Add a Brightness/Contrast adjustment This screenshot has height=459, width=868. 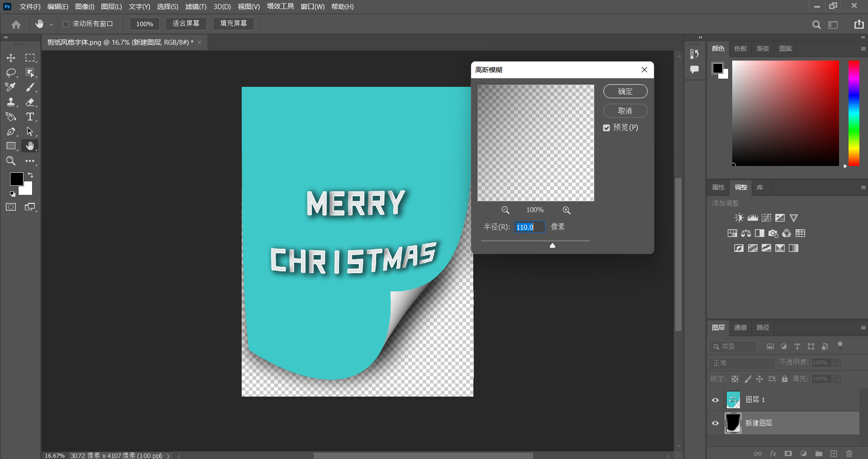tap(739, 218)
